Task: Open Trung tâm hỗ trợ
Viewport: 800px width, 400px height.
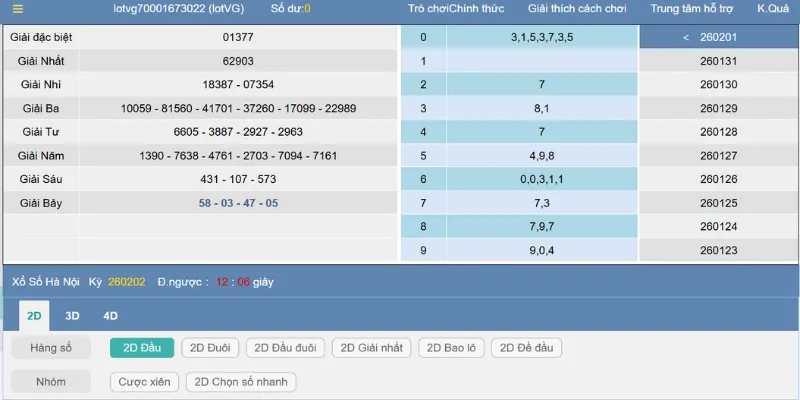Action: (692, 9)
